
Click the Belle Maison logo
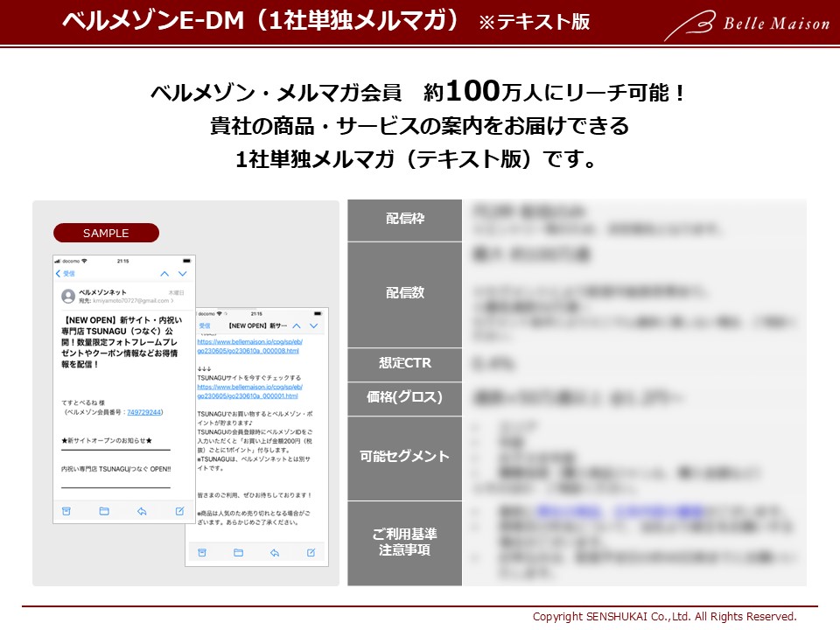tap(746, 24)
